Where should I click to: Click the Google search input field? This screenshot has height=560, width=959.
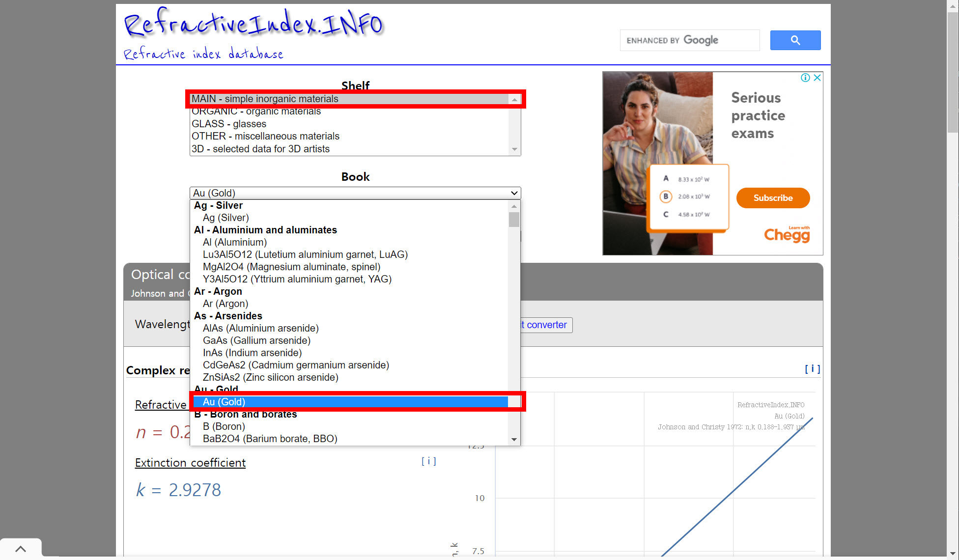coord(689,40)
